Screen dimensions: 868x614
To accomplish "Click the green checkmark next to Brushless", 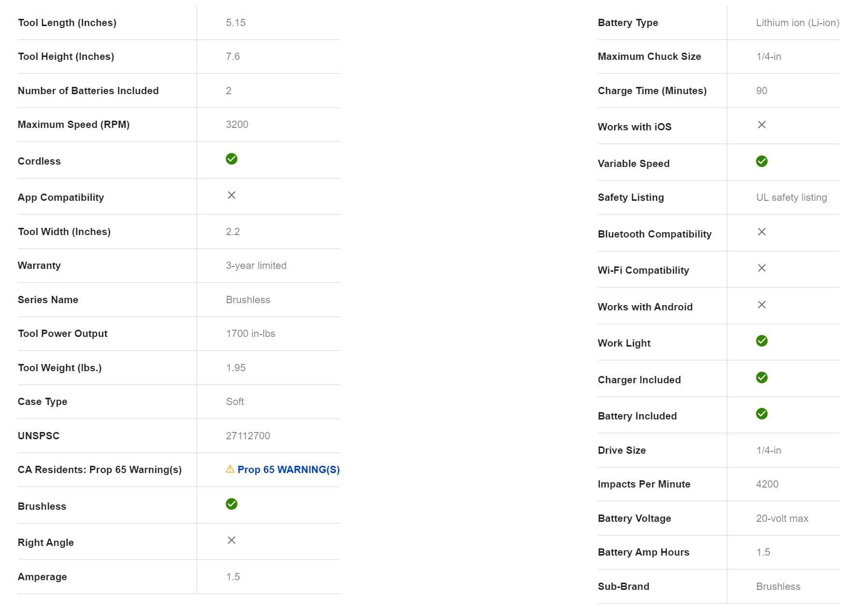I will (232, 504).
